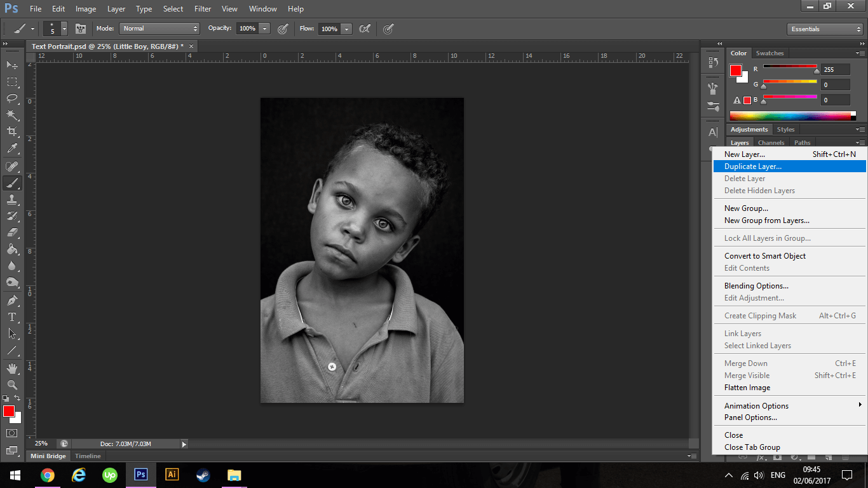
Task: Select the Zoom tool
Action: click(12, 385)
